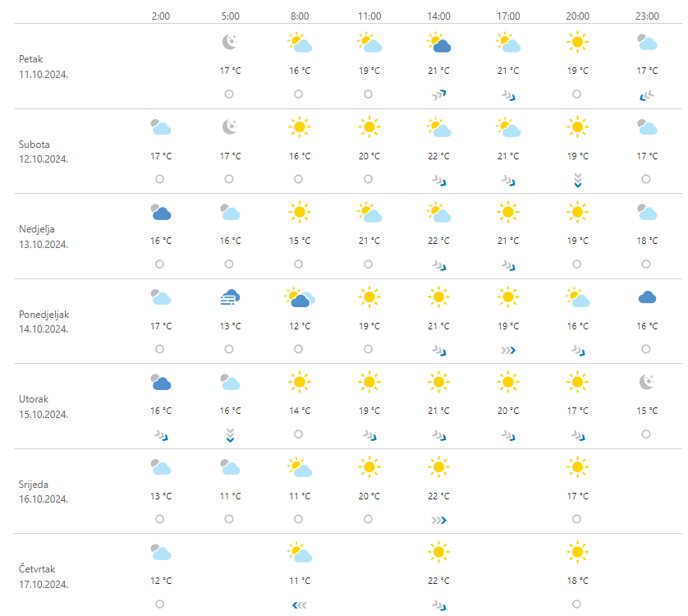Click the downward wind arrow on Subota at 20:00

pyautogui.click(x=577, y=180)
